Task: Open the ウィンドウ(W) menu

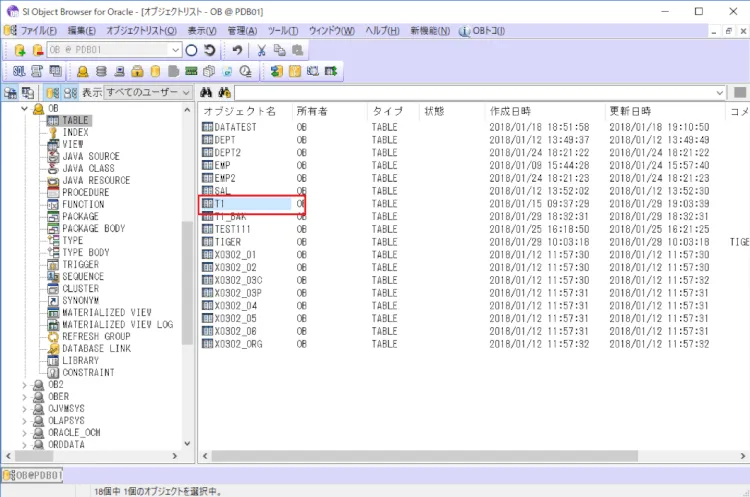Action: (331, 31)
